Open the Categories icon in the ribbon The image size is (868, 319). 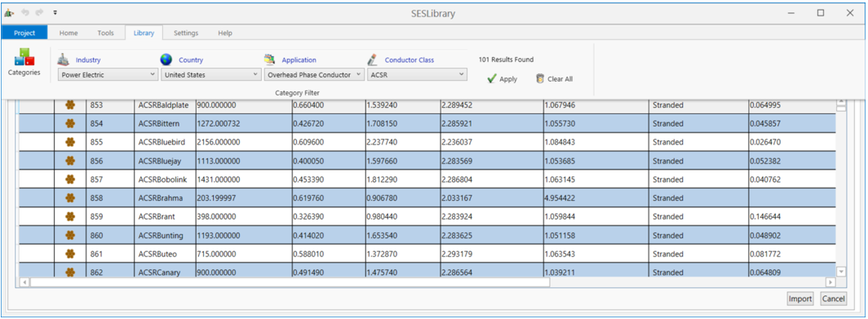point(24,56)
